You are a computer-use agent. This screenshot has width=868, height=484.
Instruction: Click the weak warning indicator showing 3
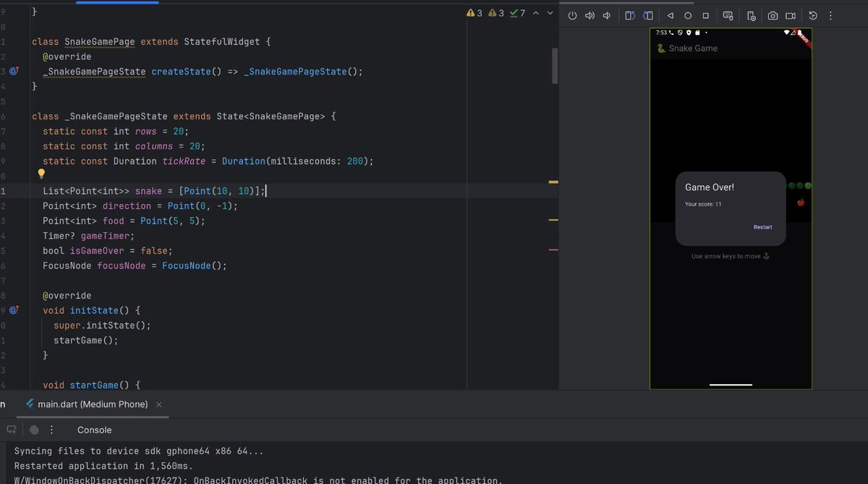[496, 13]
